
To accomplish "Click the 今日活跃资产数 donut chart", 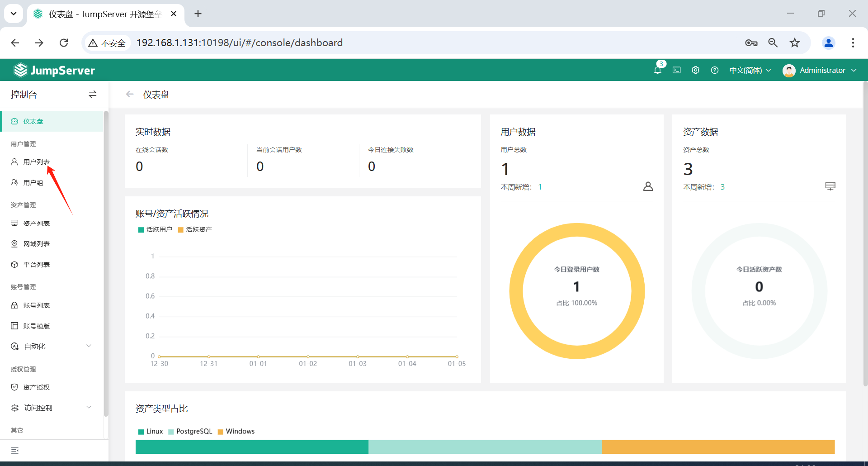I will point(759,291).
